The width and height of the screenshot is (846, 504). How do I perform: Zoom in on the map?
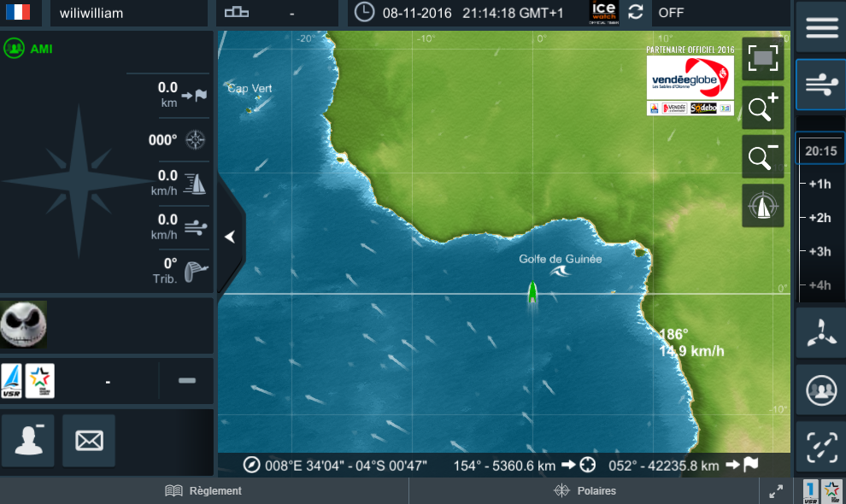[x=762, y=108]
